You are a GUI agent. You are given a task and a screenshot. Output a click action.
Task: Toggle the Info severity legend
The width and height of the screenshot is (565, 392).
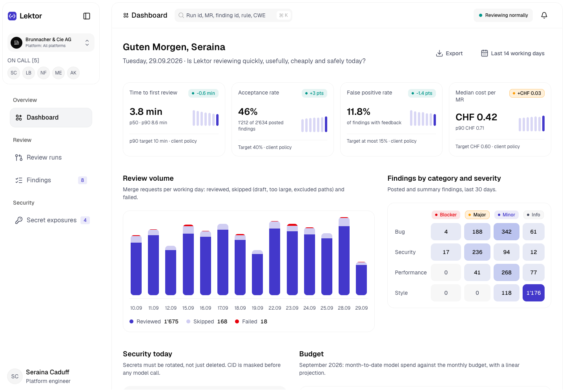click(534, 215)
